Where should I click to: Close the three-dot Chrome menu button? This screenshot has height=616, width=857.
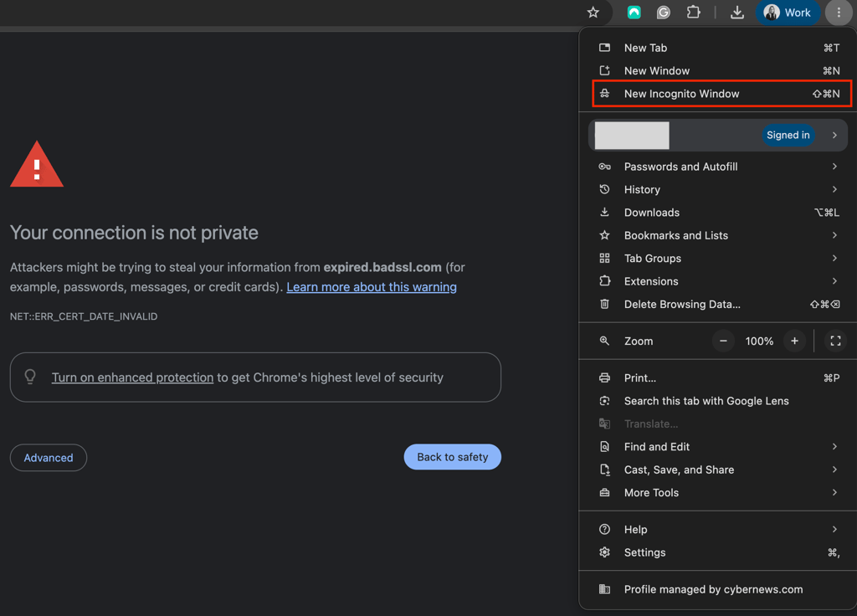[839, 12]
